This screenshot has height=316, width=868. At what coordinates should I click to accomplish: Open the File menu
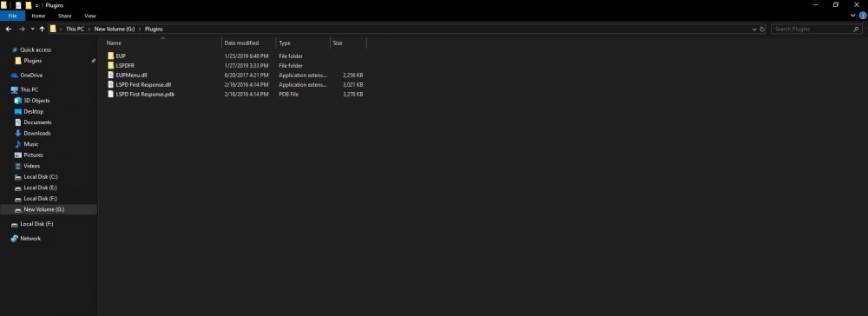(12, 16)
